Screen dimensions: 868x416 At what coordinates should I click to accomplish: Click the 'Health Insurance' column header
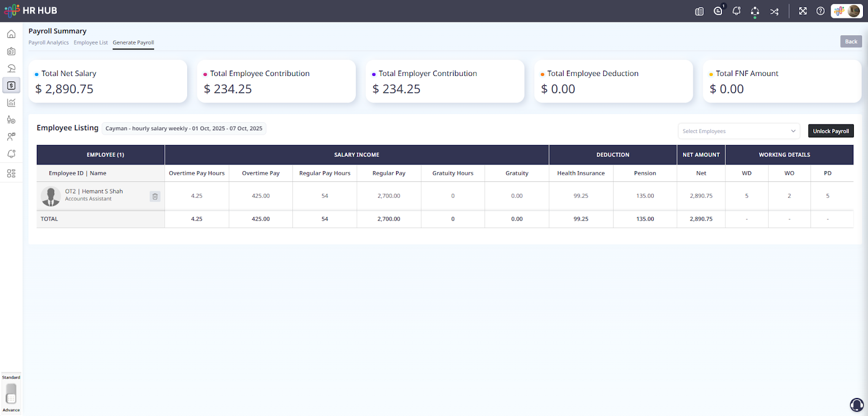pos(581,173)
